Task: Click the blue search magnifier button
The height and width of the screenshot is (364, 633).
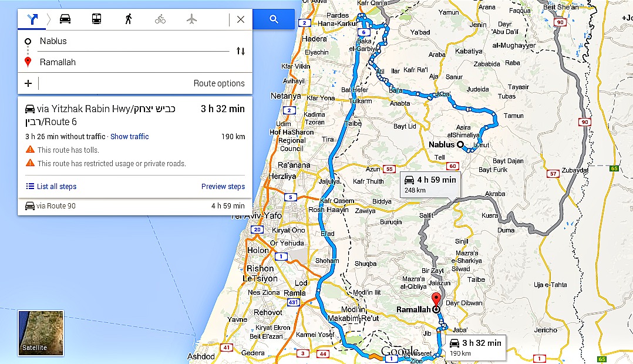Action: click(274, 19)
